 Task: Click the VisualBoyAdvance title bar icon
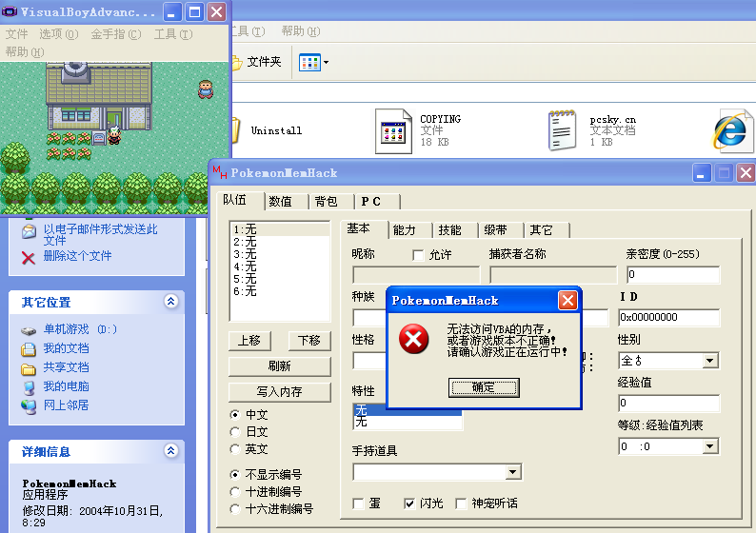(10, 11)
